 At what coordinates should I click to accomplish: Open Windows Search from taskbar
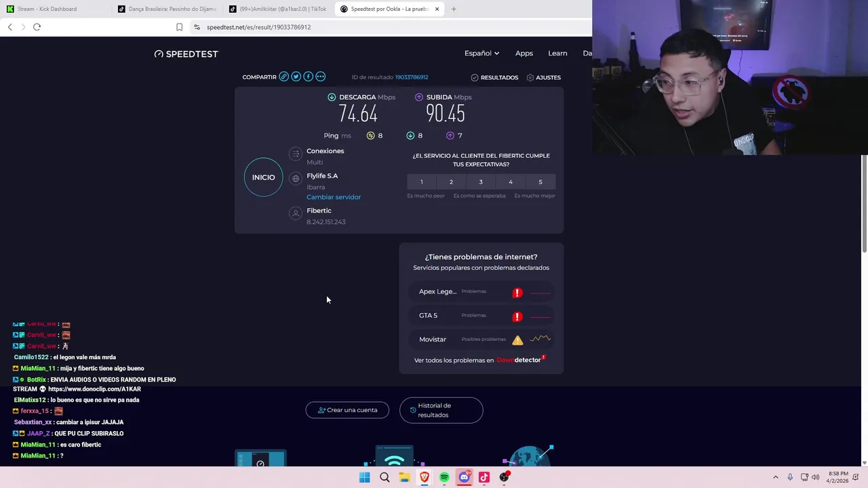384,477
